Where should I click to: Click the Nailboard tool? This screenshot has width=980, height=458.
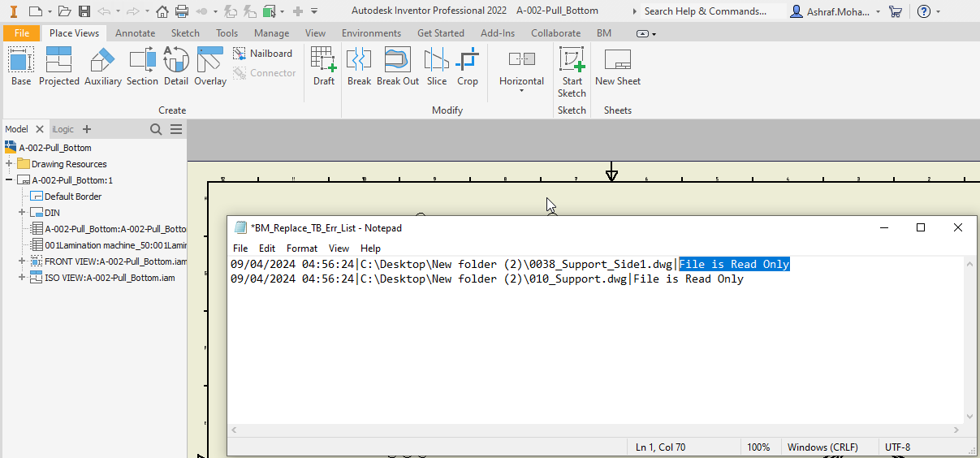pos(263,54)
